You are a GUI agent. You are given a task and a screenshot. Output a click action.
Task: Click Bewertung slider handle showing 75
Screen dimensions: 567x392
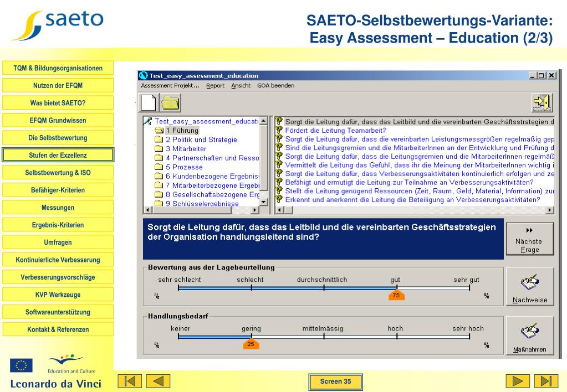(x=396, y=295)
